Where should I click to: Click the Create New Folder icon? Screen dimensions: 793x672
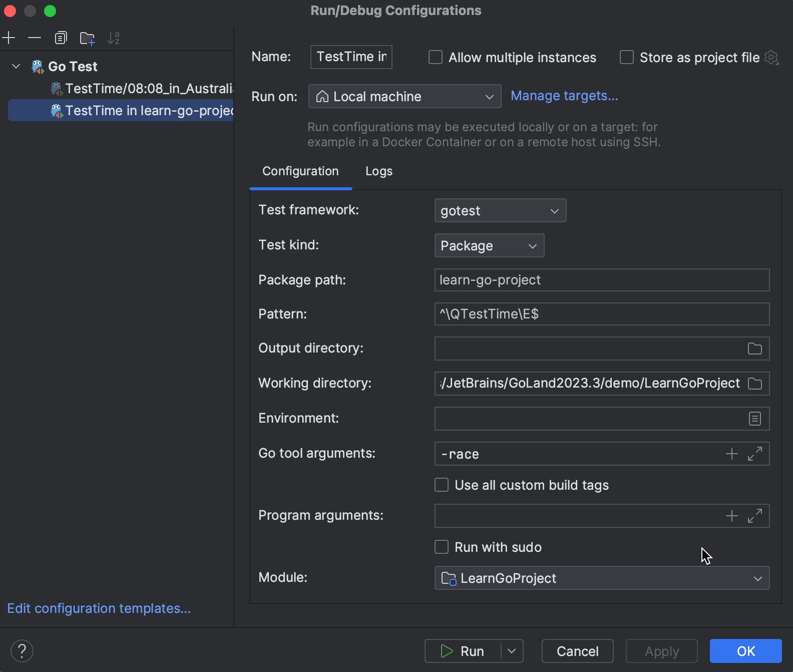(87, 38)
